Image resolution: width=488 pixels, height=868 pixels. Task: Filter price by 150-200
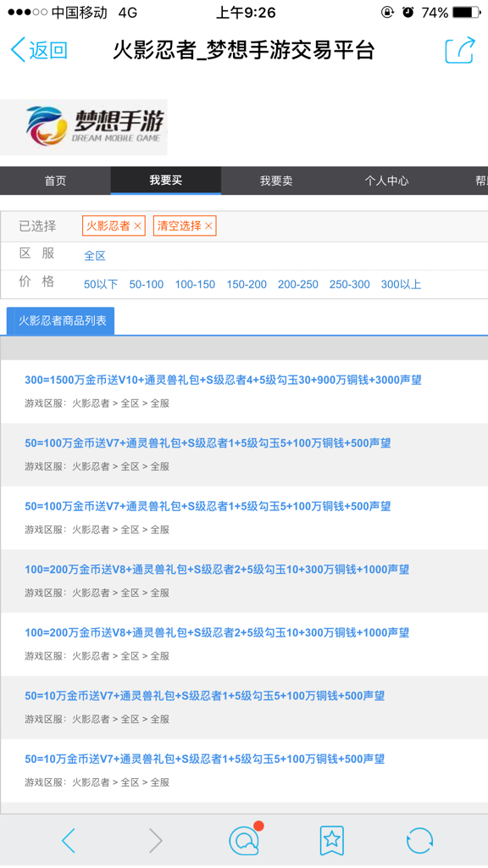(247, 285)
